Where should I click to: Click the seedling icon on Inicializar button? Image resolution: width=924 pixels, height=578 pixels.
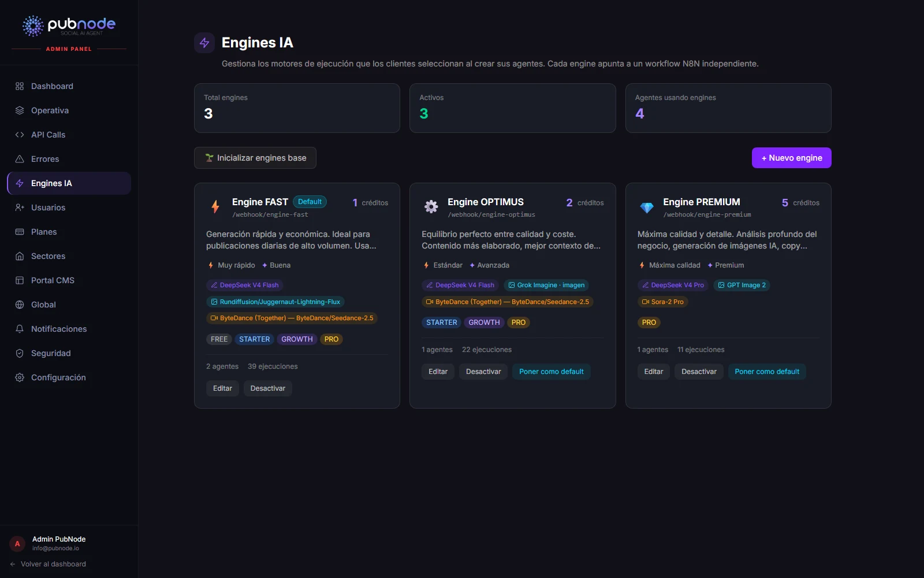(x=210, y=158)
